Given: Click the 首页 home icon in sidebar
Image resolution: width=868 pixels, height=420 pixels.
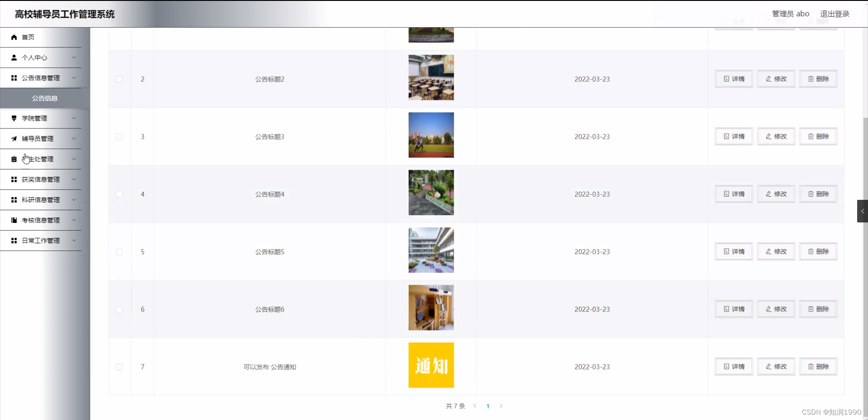Looking at the screenshot, I should (14, 37).
